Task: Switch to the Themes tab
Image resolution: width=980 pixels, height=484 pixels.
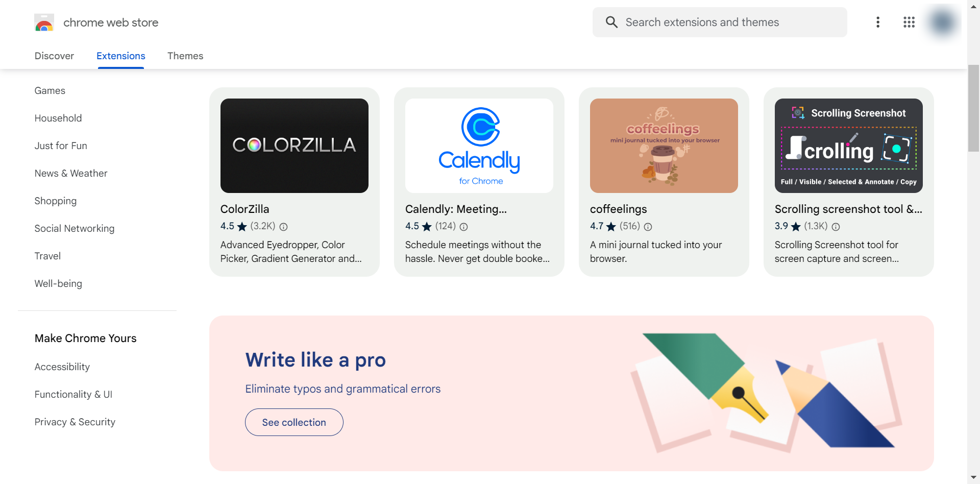Action: point(185,56)
